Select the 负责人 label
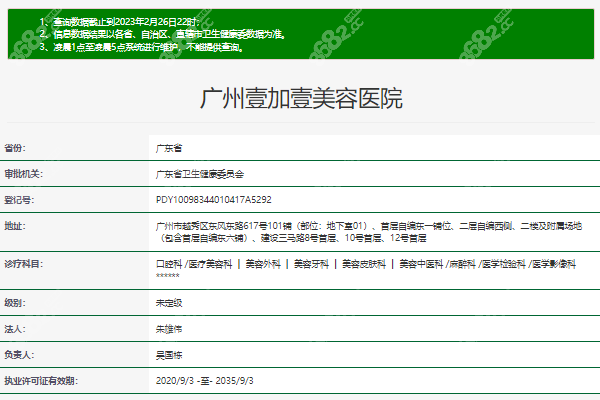 click(x=19, y=355)
